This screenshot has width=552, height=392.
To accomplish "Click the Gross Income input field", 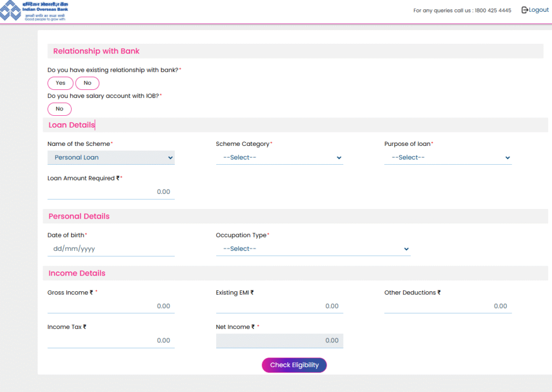I will (x=111, y=306).
